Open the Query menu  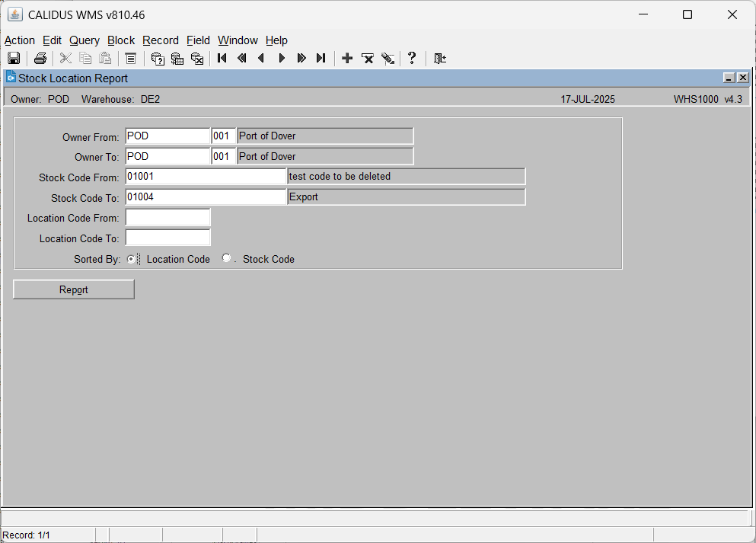pos(85,40)
